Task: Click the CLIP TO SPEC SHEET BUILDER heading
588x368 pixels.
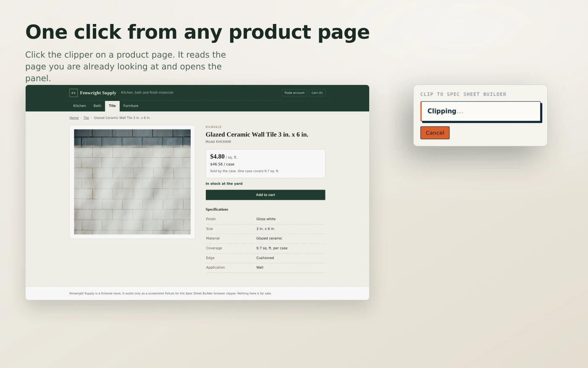Action: coord(463,94)
